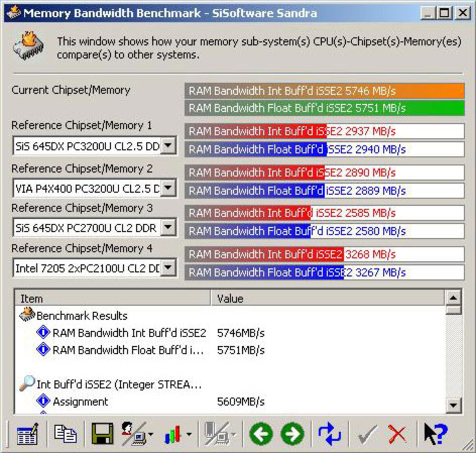The image size is (476, 453).
Task: Go forward with the green right arrow
Action: coord(292,434)
